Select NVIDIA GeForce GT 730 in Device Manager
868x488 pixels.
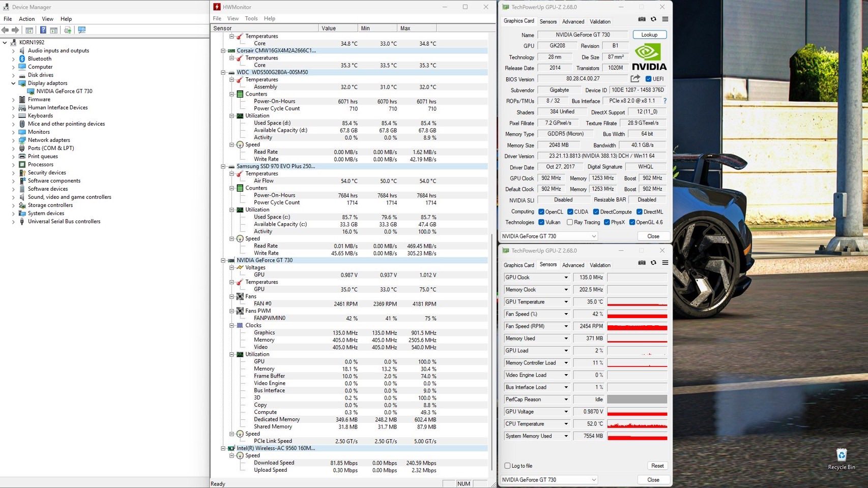64,91
